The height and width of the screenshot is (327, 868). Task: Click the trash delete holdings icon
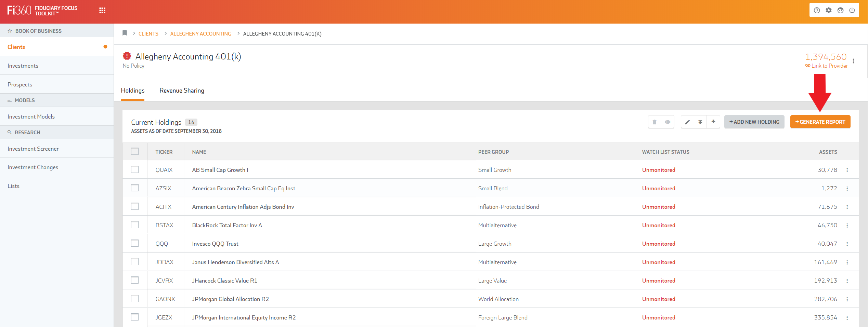point(655,122)
